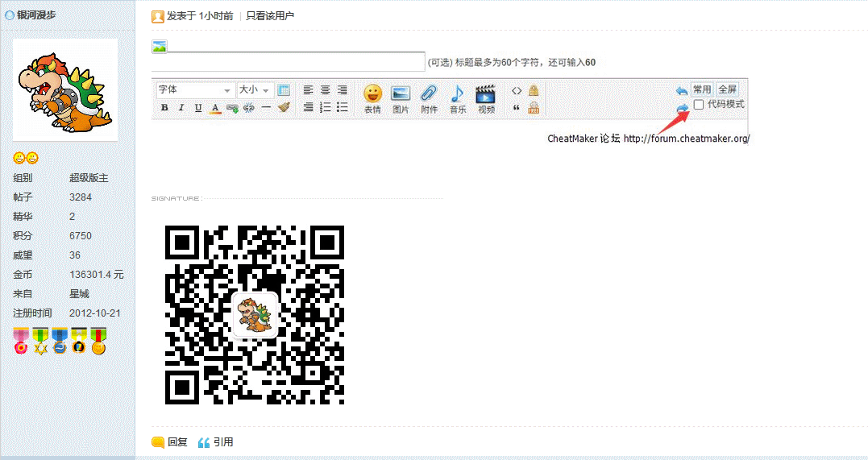Screen dimensions: 868x460
Task: Expand the 大小 font size dropdown
Action: click(254, 89)
